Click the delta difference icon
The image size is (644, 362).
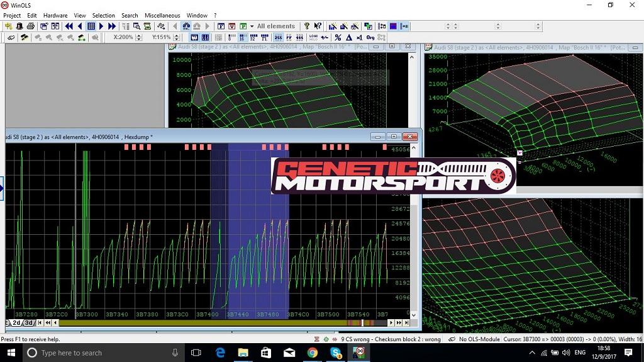coord(349,37)
